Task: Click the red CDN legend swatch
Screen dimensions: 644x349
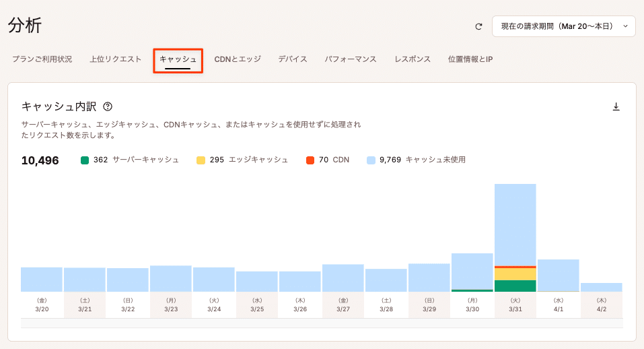Action: [310, 160]
